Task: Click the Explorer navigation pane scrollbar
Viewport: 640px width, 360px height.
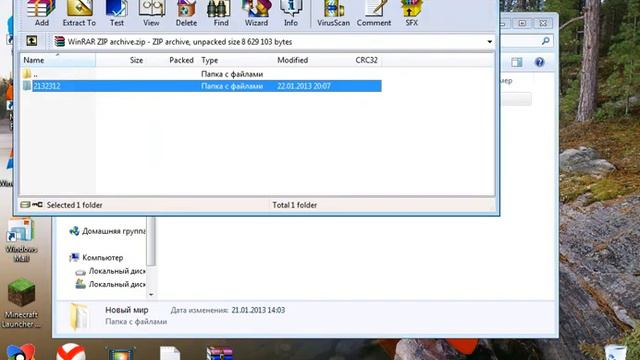Action: click(x=151, y=241)
